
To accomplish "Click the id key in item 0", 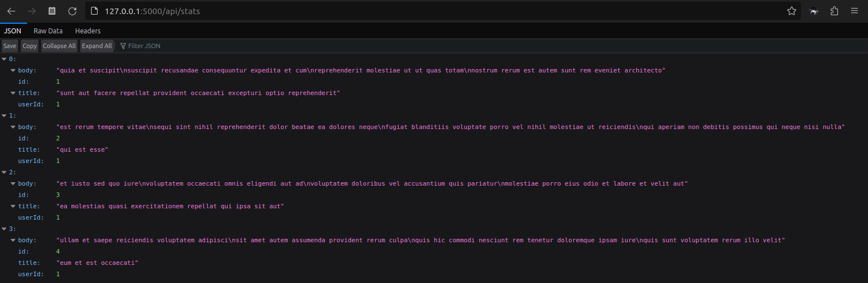I will tap(23, 82).
